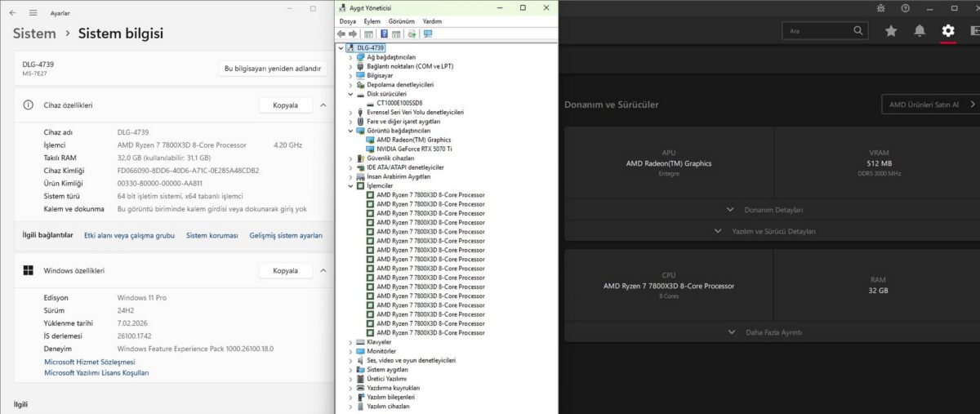Viewport: 980px width, 414px height.
Task: Select Yazılım bileşenleri in device tree
Action: point(391,397)
